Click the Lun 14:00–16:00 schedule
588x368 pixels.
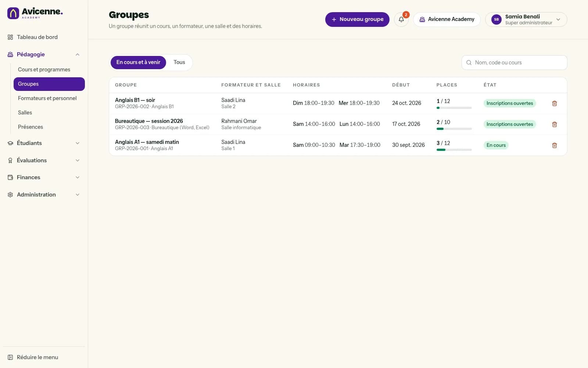click(x=360, y=124)
